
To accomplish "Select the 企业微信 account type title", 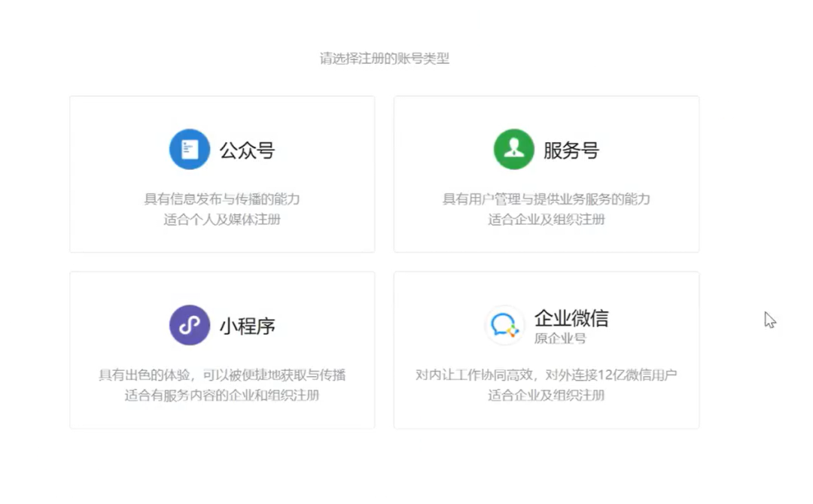I will click(571, 317).
